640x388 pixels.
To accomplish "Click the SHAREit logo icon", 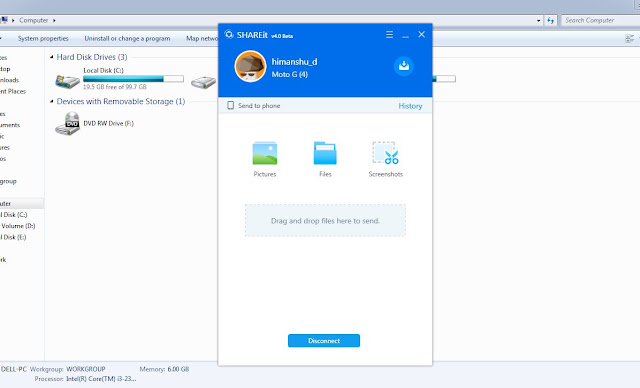I will 229,34.
